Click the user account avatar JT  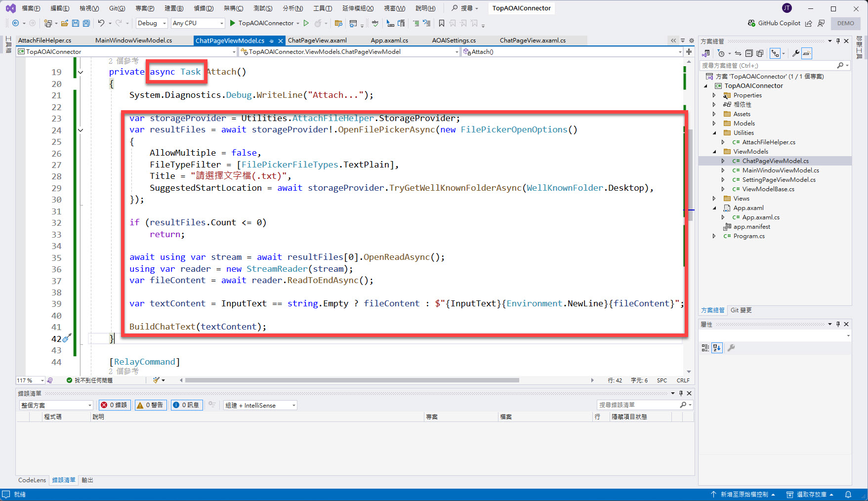coord(787,8)
